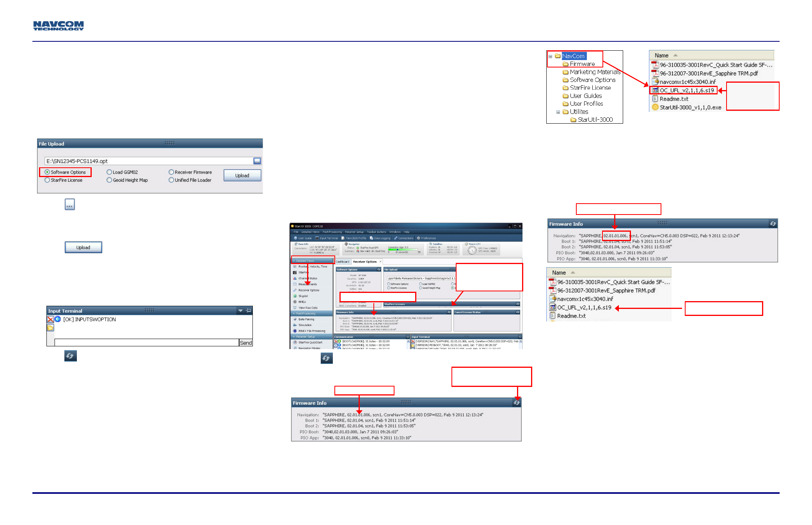Close the Receiver Options tab
812x525 pixels.
(x=380, y=262)
